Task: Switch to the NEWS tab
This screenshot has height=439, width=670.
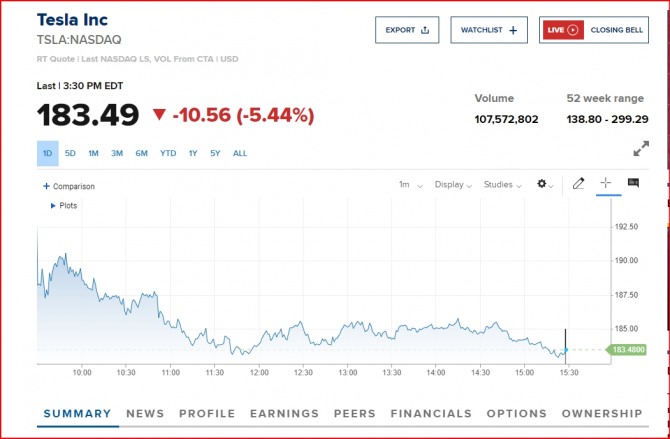Action: pyautogui.click(x=145, y=413)
